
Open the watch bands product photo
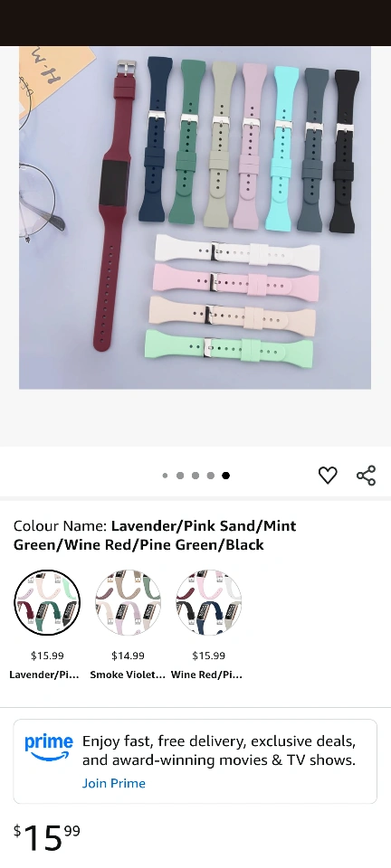(195, 218)
